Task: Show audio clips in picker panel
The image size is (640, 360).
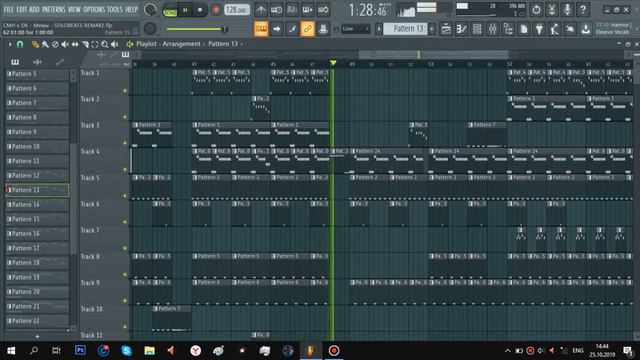Action: [x=38, y=62]
